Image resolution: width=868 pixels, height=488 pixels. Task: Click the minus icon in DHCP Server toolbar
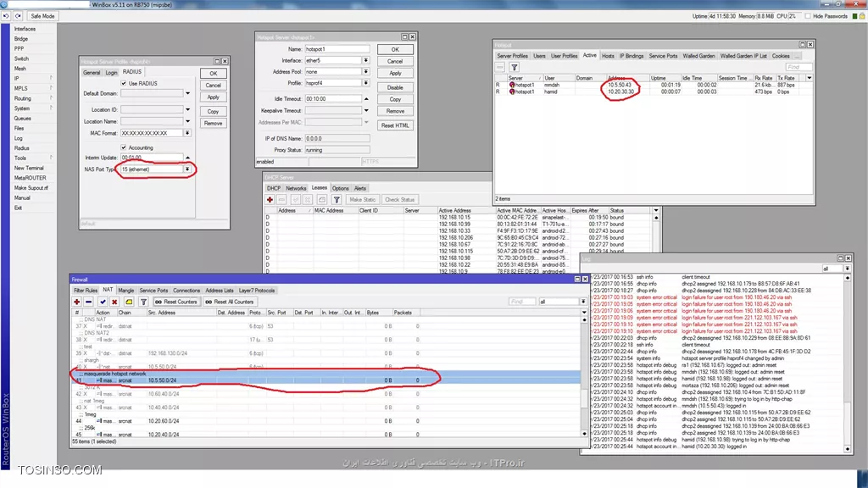pos(281,199)
